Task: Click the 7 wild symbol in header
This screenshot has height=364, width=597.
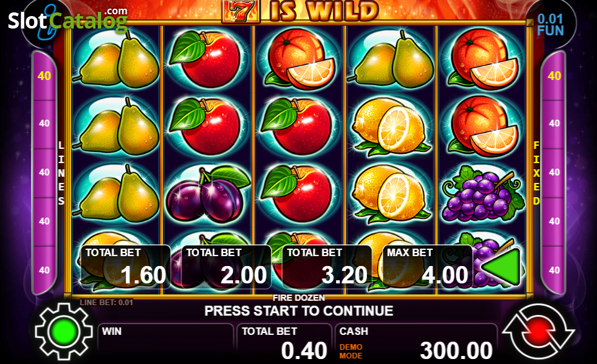Action: 241,11
